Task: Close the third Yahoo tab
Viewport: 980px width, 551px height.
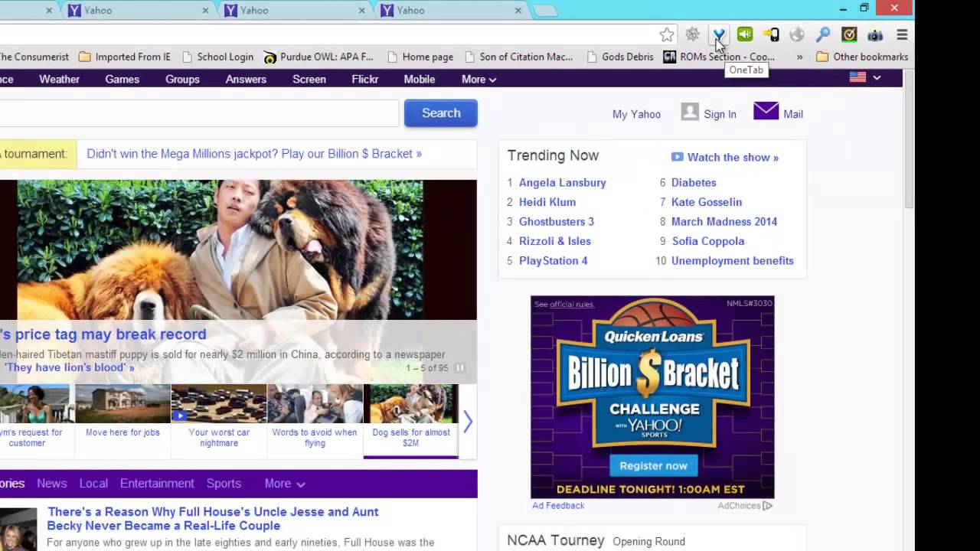Action: pos(518,11)
